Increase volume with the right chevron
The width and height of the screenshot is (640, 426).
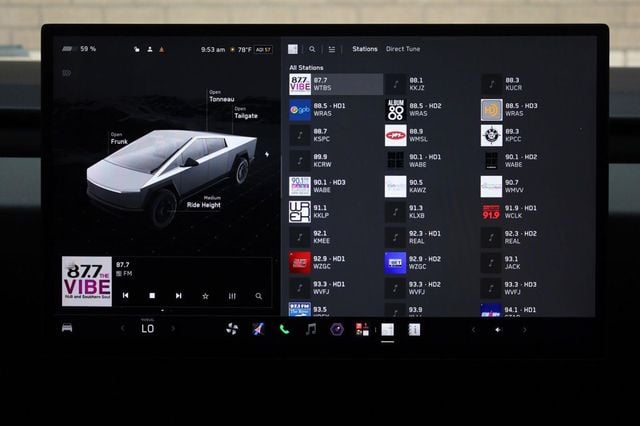524,330
